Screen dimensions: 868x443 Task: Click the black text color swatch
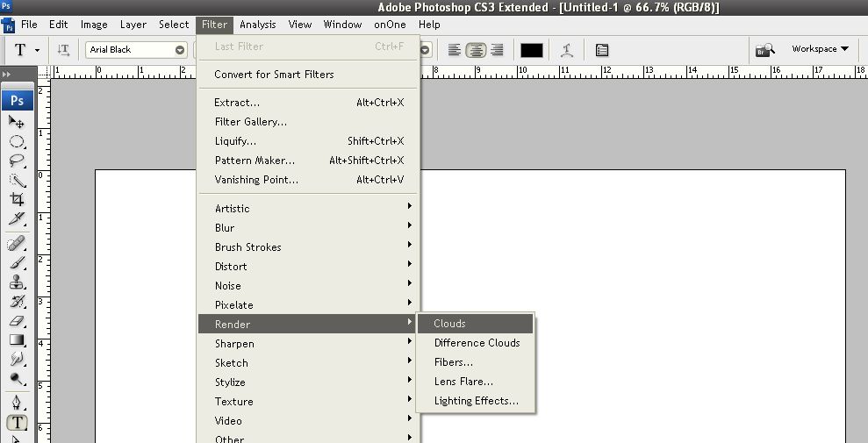531,50
